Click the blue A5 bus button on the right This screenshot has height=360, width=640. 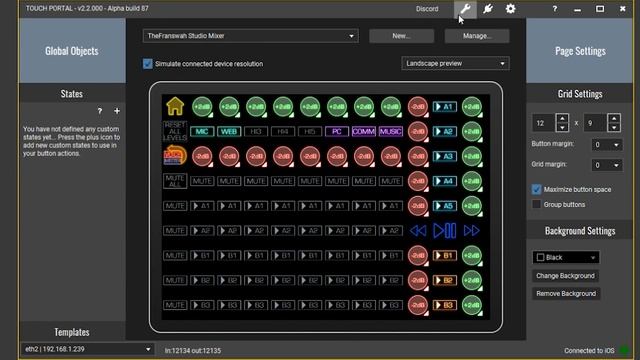(x=444, y=206)
